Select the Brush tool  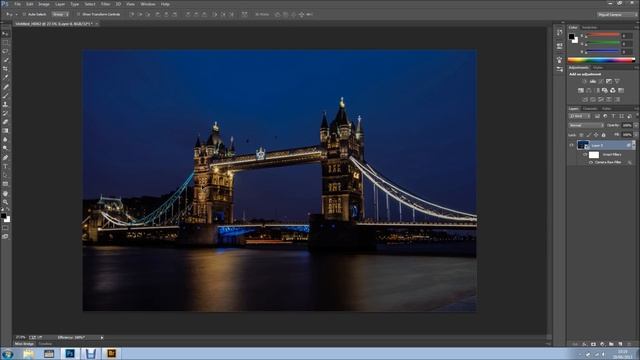(5, 96)
